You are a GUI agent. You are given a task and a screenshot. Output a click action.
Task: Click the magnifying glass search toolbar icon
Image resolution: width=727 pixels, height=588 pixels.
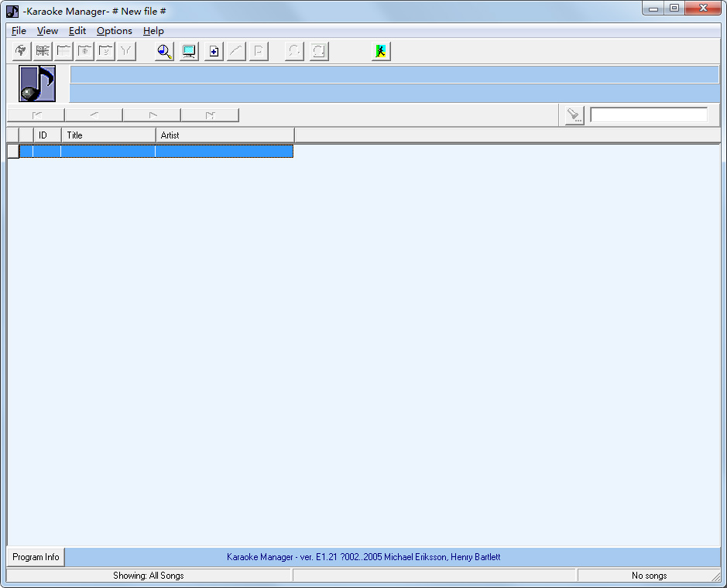(164, 52)
